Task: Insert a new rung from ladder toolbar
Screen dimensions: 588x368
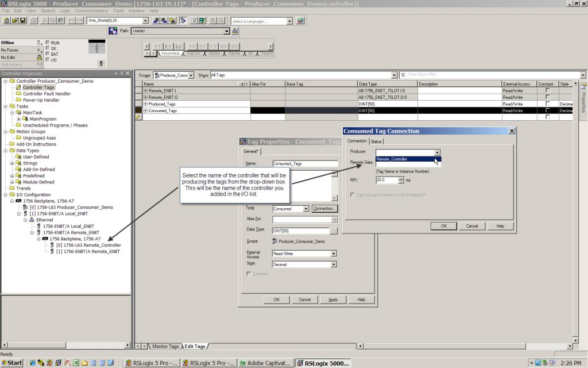Action: (158, 46)
